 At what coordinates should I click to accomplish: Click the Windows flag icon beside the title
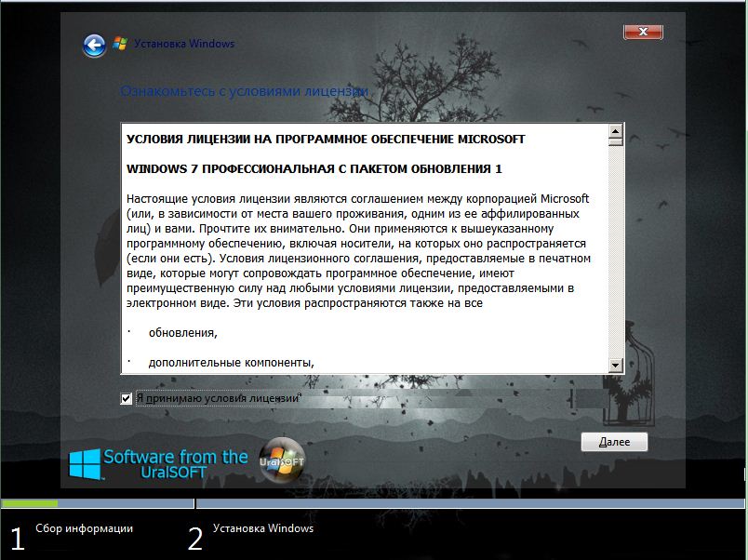tap(120, 44)
